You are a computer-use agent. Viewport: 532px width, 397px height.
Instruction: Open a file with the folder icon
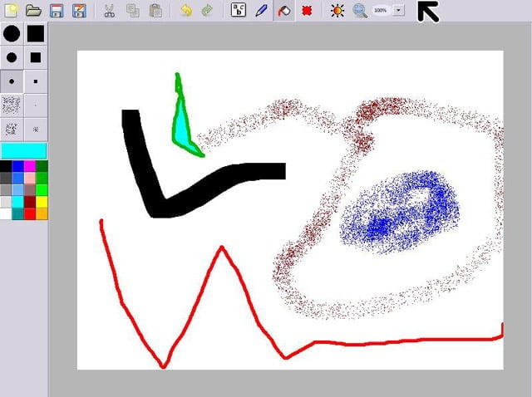tap(33, 11)
